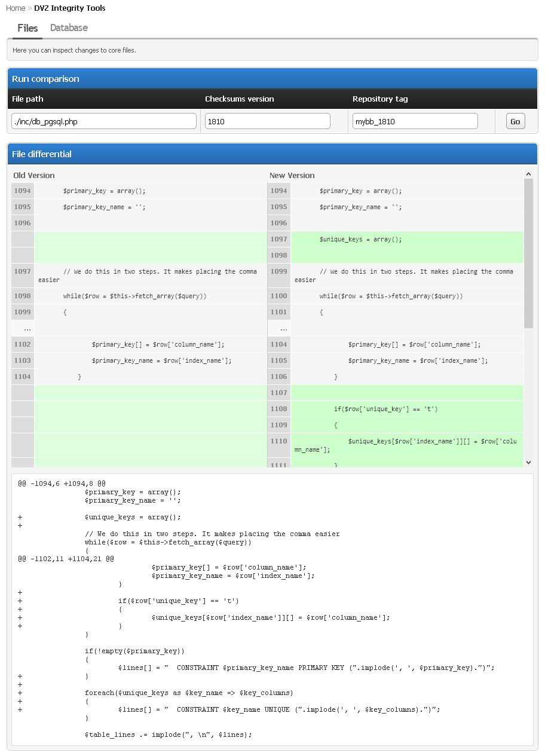
Task: Click the scroll up arrow in diff panel
Action: [528, 174]
